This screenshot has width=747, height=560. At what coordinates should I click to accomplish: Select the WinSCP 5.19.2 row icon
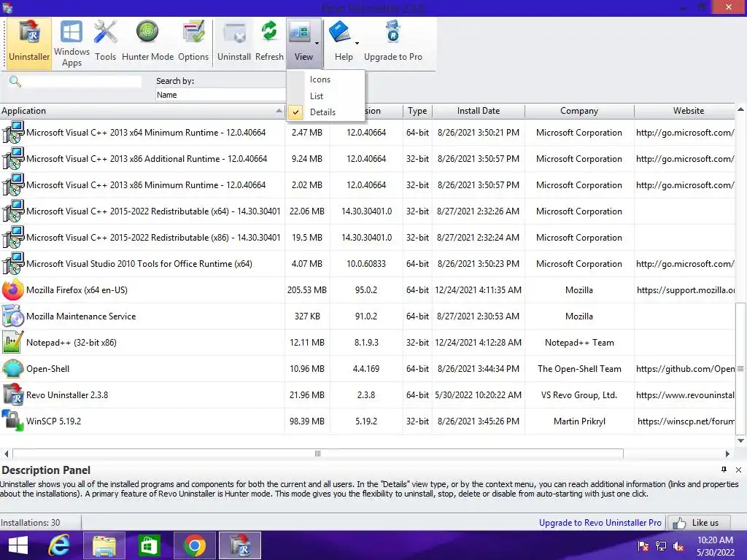click(13, 421)
